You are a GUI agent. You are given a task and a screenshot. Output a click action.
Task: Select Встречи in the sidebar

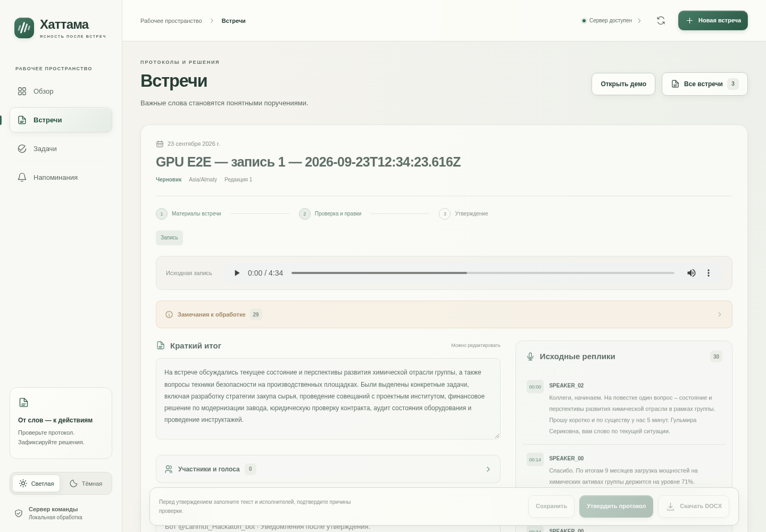coord(61,120)
